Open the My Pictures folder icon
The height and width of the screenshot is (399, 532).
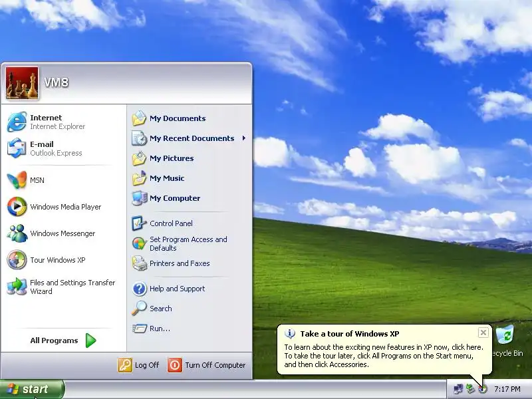pyautogui.click(x=139, y=158)
